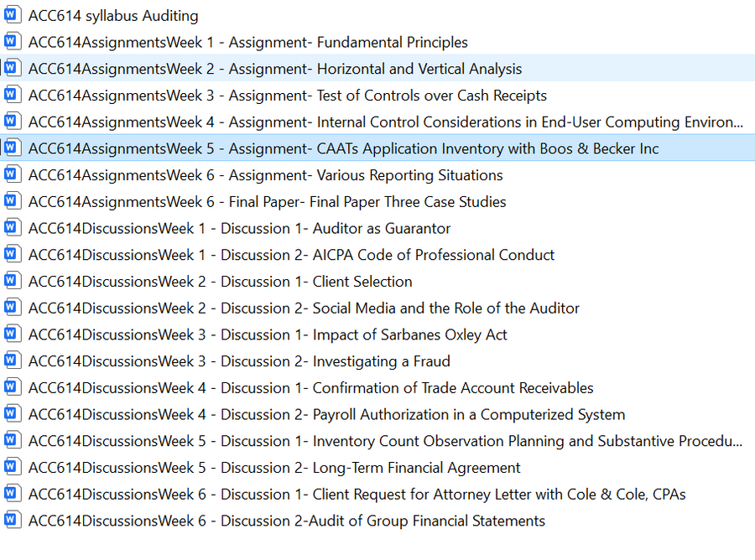Click the Word icon for Impact of Sarbanes Oxley Act

(x=13, y=334)
